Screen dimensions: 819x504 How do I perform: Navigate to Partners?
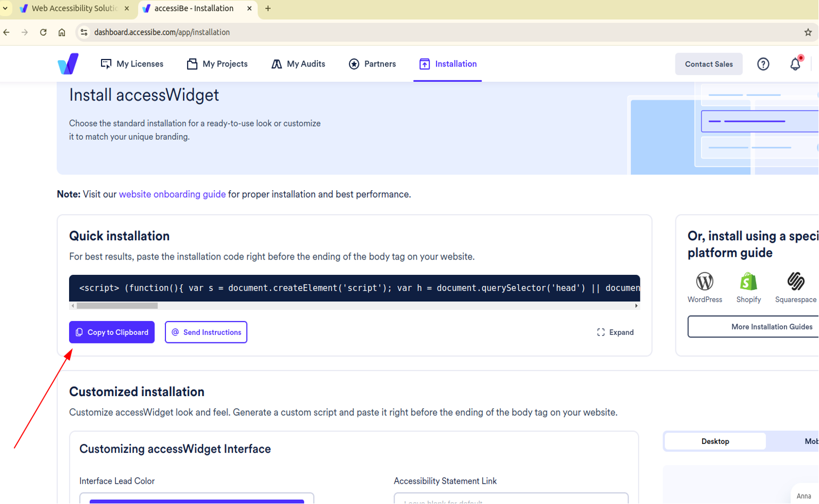coord(372,64)
